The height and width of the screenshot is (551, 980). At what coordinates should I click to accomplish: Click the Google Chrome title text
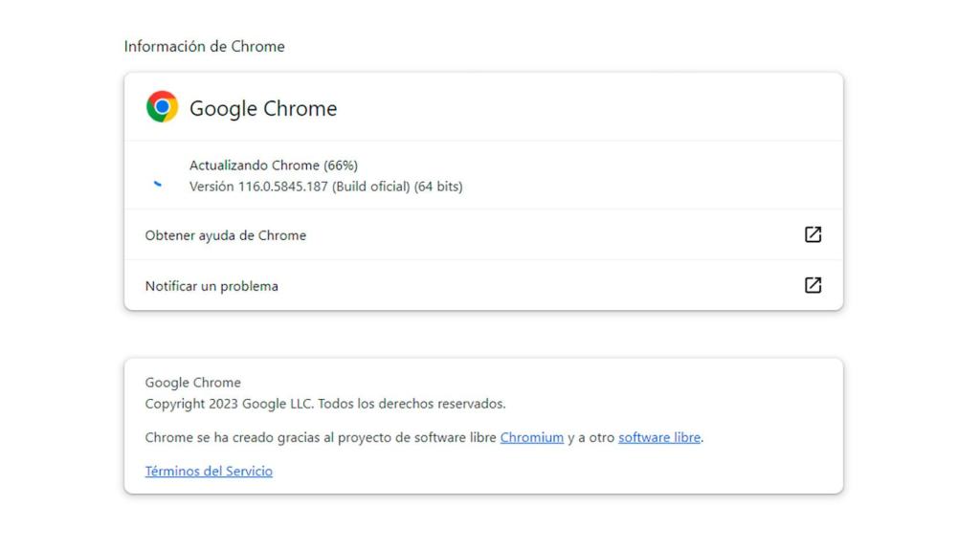click(x=265, y=108)
